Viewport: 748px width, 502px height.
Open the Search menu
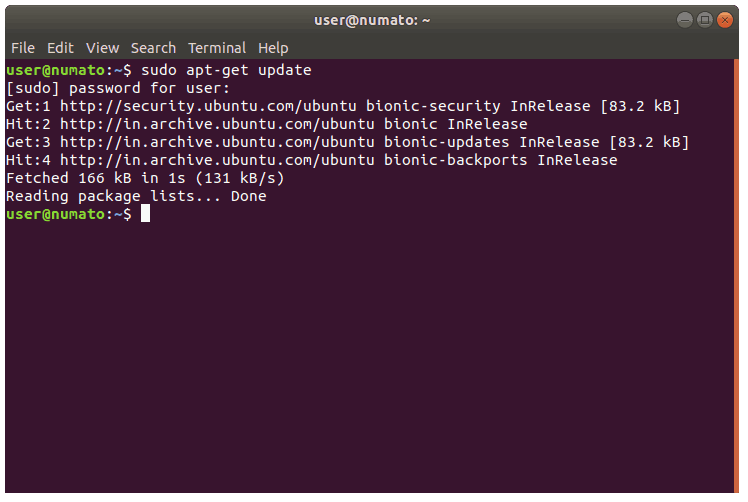coord(153,48)
